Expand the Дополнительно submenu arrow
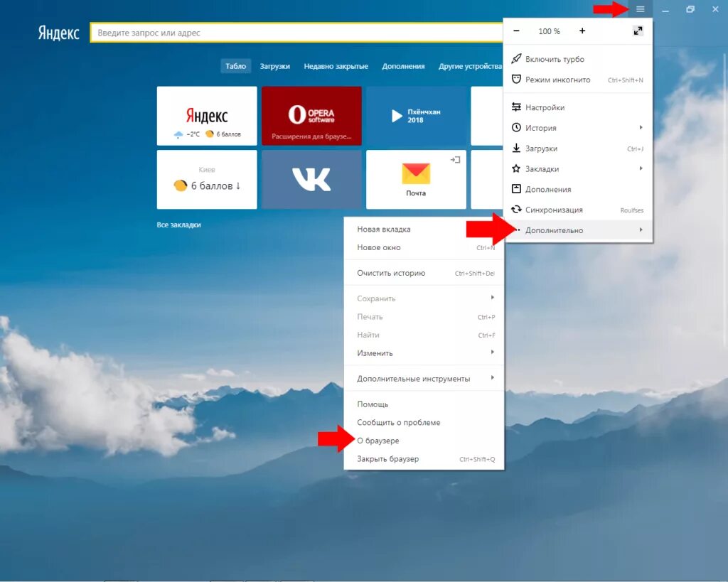 point(641,230)
